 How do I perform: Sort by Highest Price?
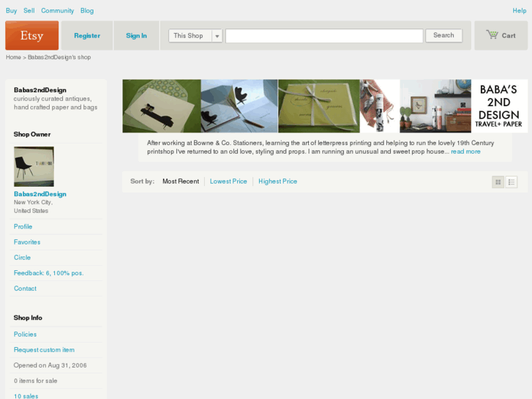[x=277, y=182]
